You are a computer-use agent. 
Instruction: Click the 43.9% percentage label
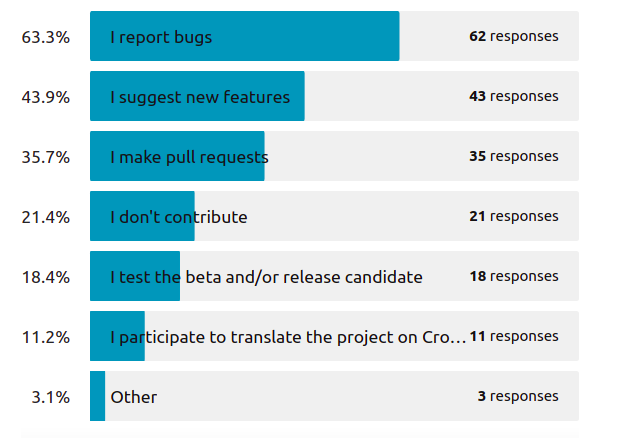click(x=46, y=97)
